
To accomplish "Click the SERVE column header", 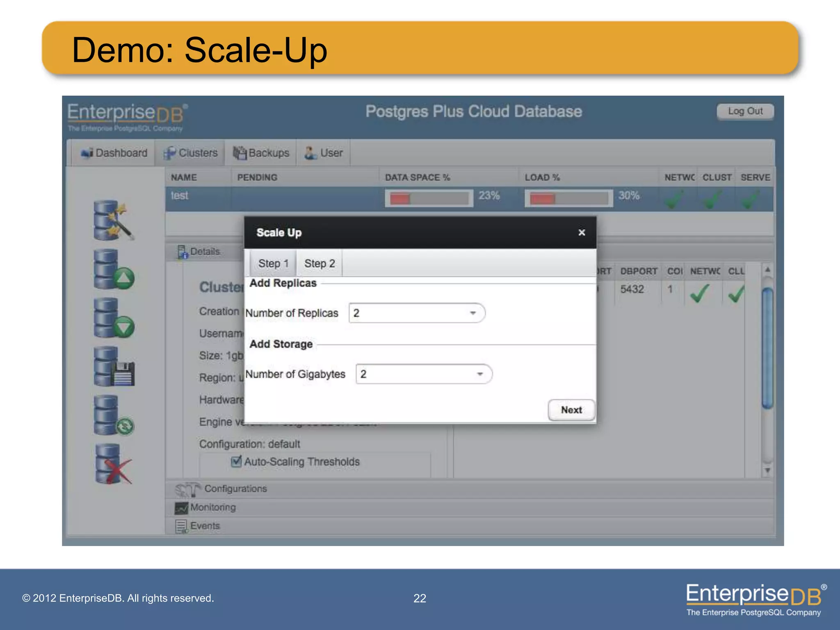I will (x=755, y=178).
